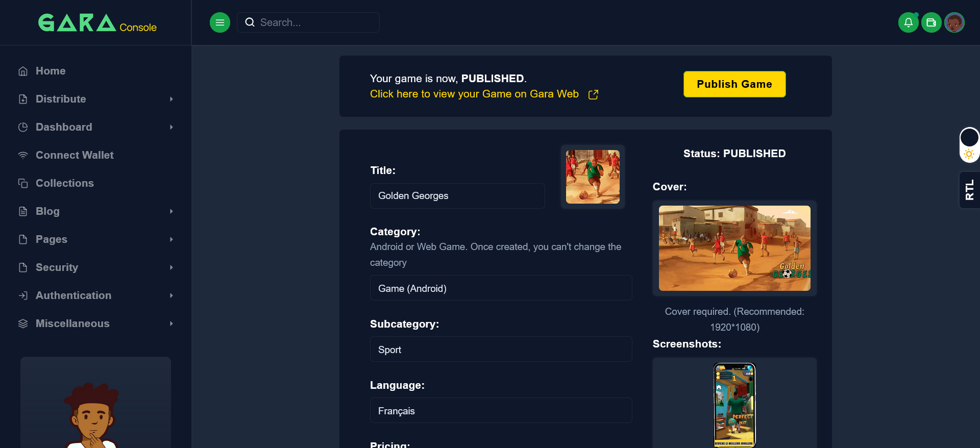Click the 'Cover required. (Recommended: 1920*1080)' hint
This screenshot has width=980, height=448.
coord(734,319)
